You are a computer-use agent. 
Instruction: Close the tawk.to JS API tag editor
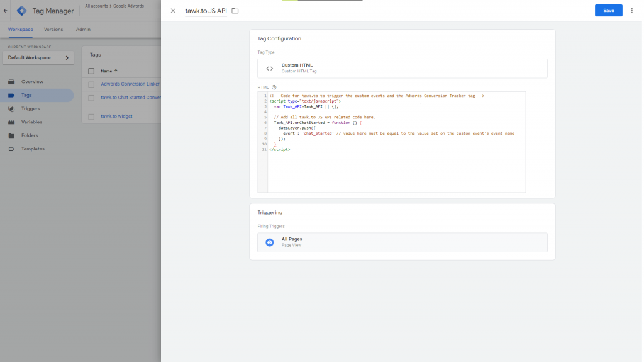pyautogui.click(x=173, y=11)
